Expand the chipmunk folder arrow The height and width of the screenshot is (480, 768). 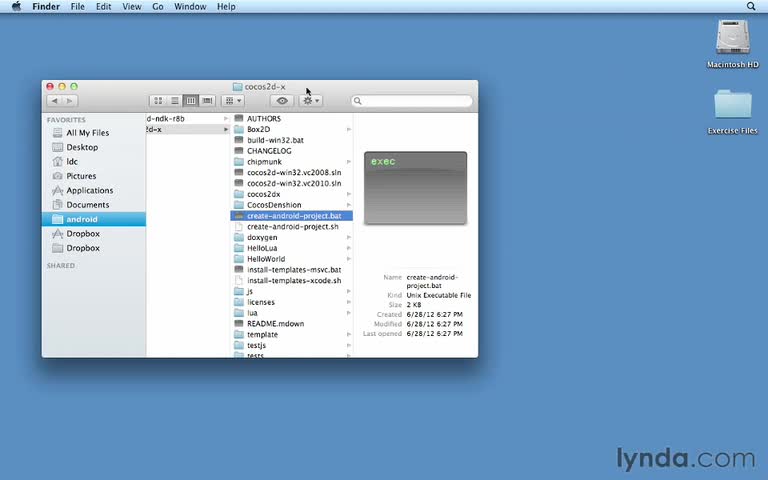[349, 162]
